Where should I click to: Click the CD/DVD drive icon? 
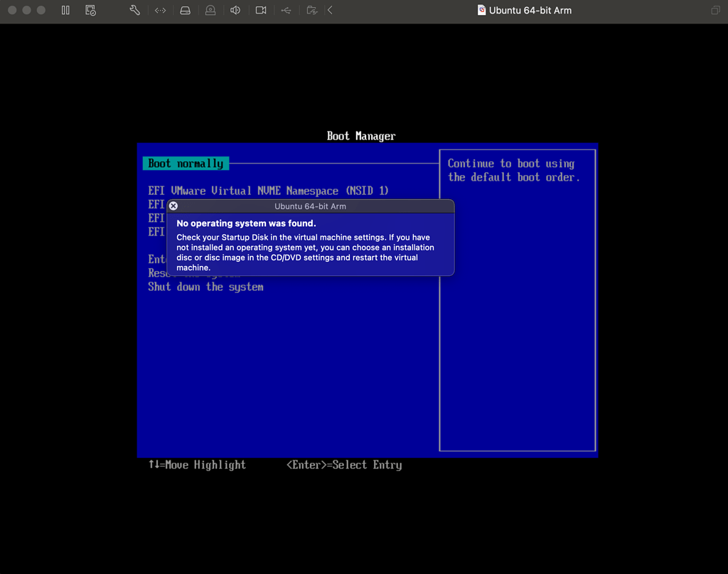tap(210, 11)
